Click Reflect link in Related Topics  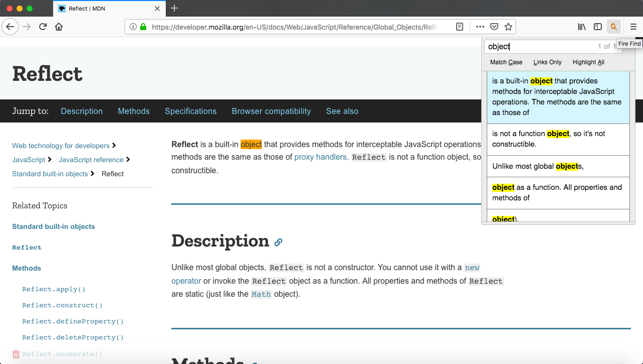[27, 248]
